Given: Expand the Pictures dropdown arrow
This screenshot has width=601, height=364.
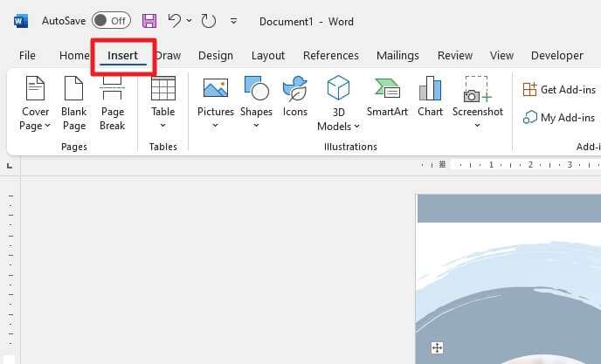Looking at the screenshot, I should [x=215, y=126].
